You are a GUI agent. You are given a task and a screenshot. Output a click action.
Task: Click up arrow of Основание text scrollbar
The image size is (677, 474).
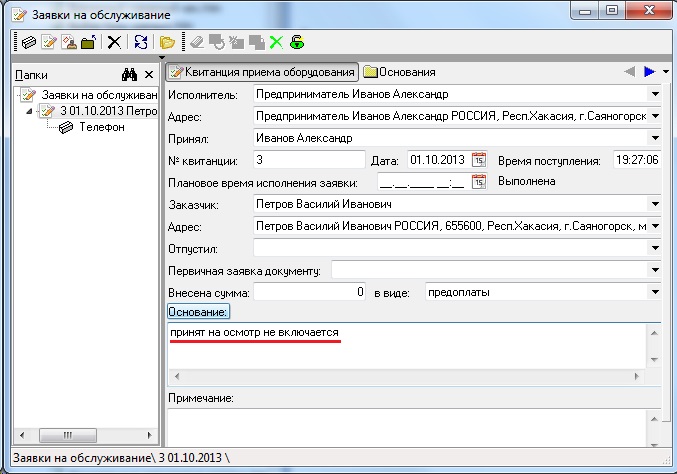pyautogui.click(x=654, y=333)
